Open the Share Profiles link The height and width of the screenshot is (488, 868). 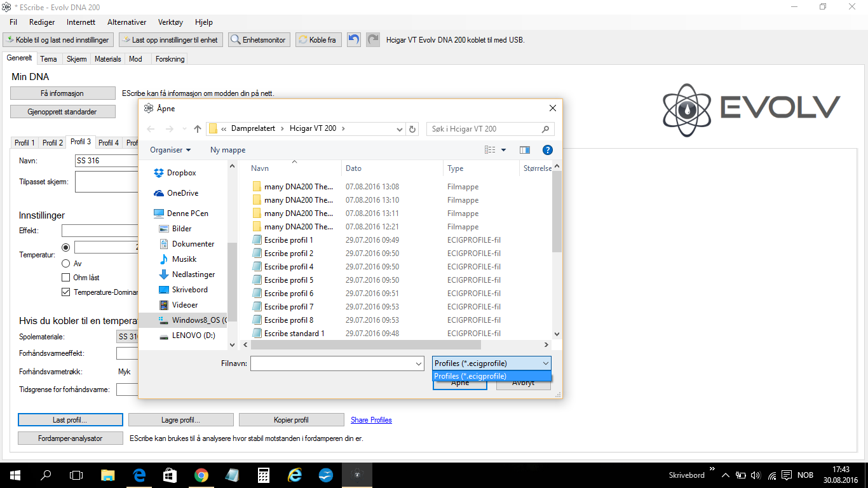371,420
